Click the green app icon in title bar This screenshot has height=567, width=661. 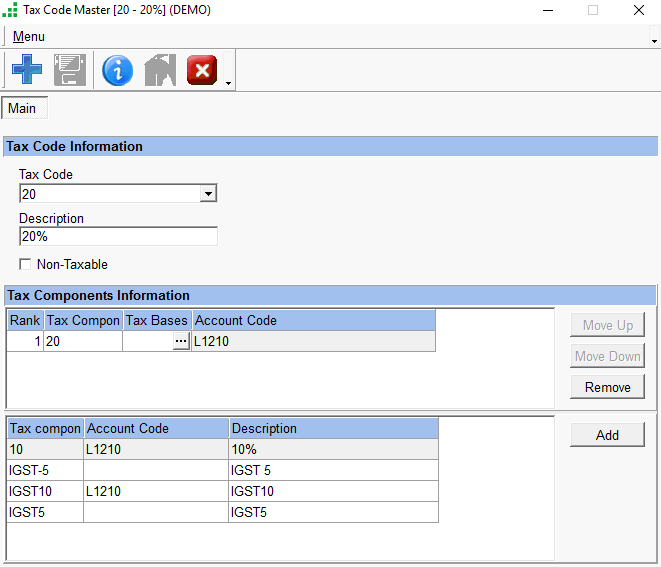pyautogui.click(x=10, y=10)
